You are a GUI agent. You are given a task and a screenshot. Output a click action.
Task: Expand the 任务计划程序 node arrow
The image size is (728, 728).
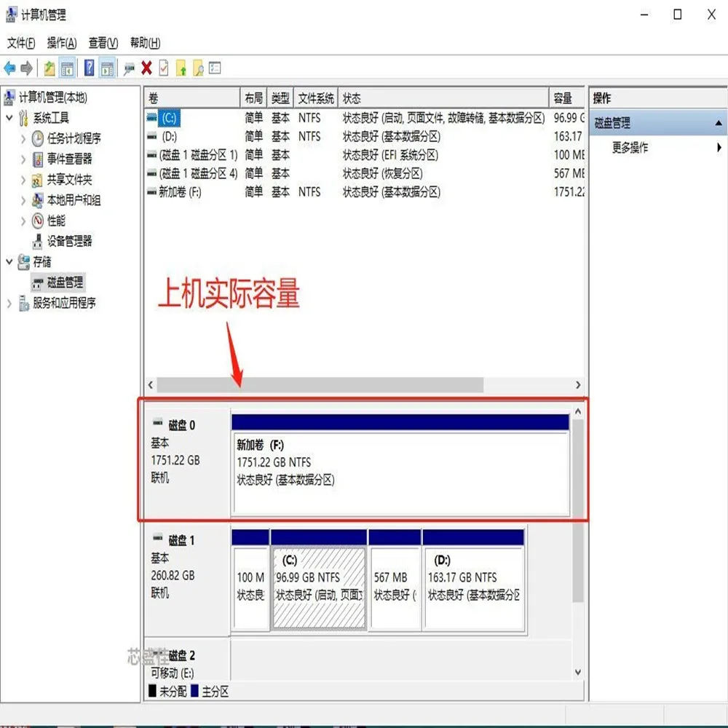23,138
